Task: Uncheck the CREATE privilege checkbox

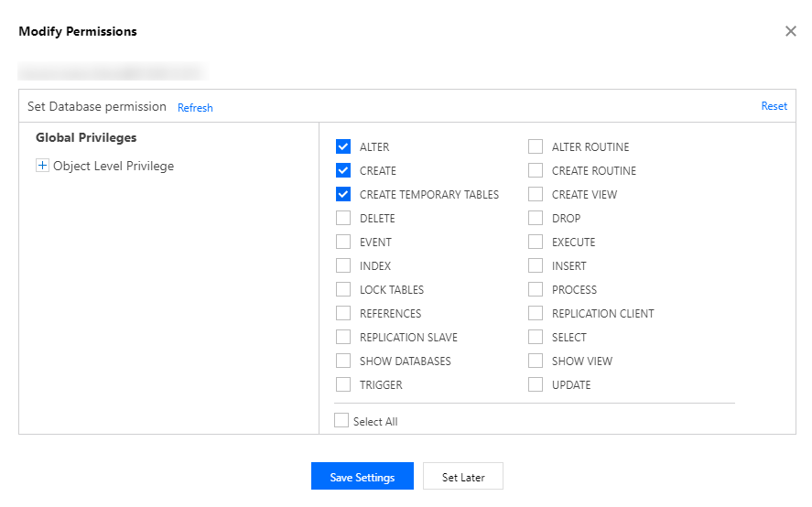Action: point(343,170)
